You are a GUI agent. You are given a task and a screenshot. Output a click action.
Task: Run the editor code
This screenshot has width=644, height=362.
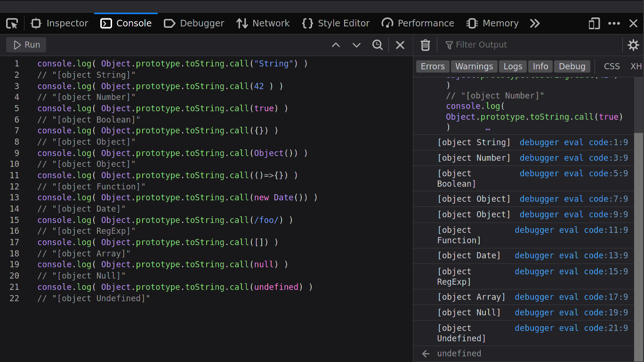(x=26, y=45)
